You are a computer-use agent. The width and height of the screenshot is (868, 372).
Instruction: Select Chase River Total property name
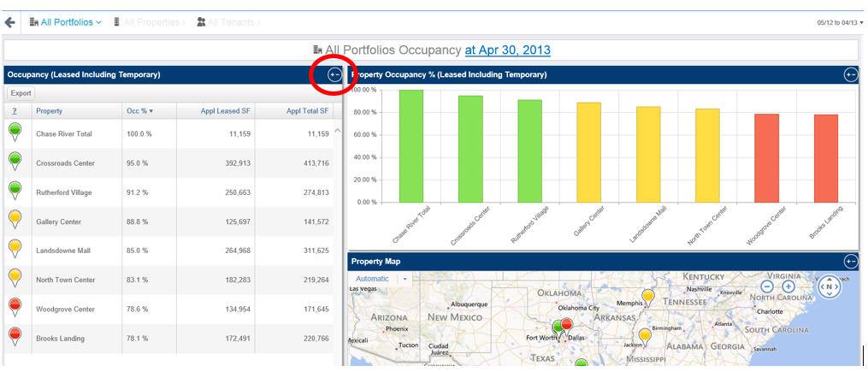tap(64, 134)
